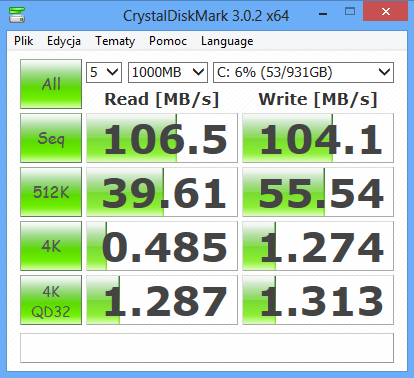Click the CrystalDiskMark 3.0.2 x64 title text
The width and height of the screenshot is (414, 378).
point(206,16)
